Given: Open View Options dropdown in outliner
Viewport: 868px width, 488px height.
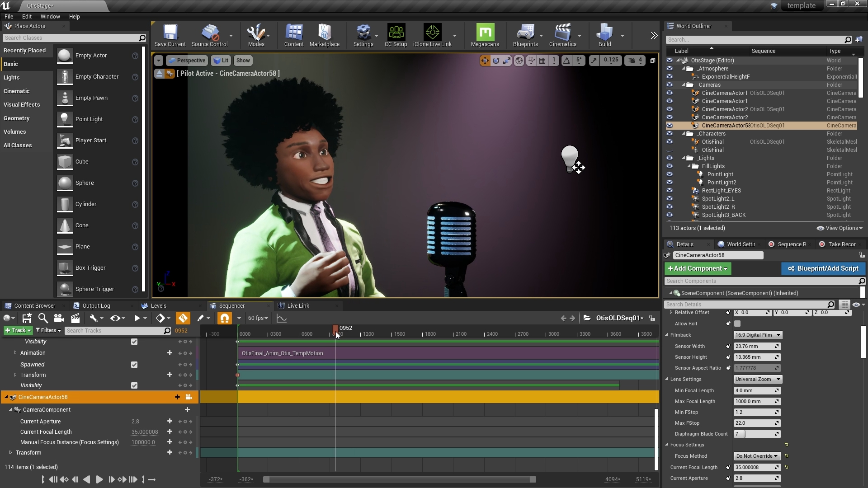Looking at the screenshot, I should pos(839,228).
